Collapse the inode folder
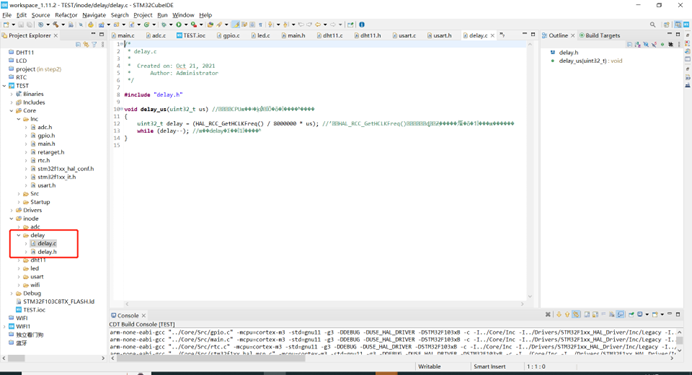Viewport: 692px width, 375px height. tap(11, 218)
